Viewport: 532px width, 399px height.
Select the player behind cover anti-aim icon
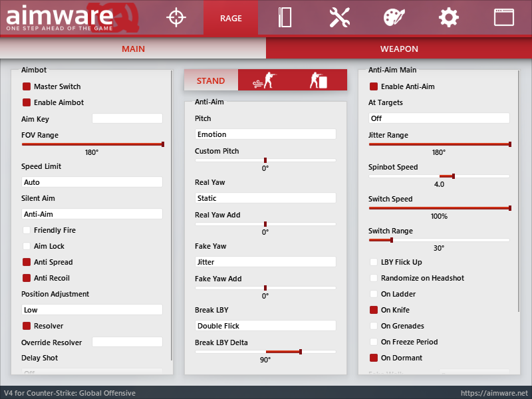pyautogui.click(x=319, y=80)
